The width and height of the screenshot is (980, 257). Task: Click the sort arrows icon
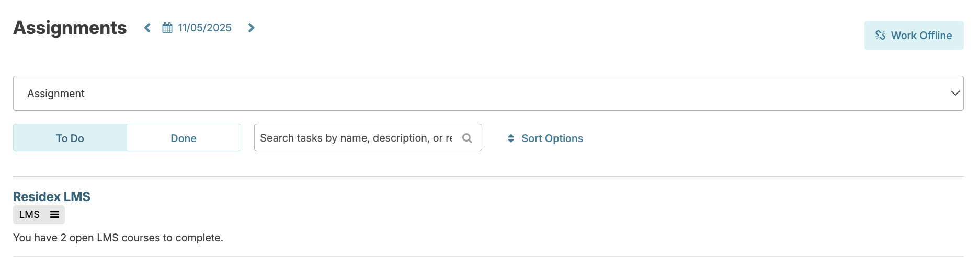(x=511, y=138)
